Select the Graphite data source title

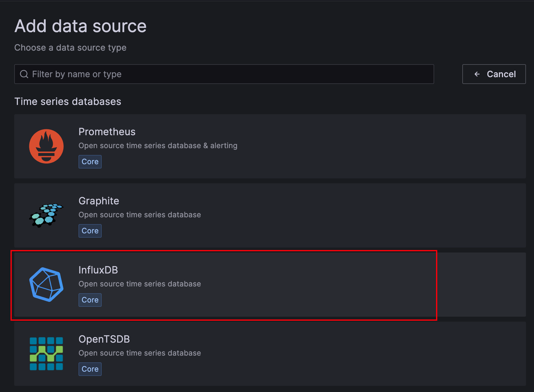tap(99, 201)
